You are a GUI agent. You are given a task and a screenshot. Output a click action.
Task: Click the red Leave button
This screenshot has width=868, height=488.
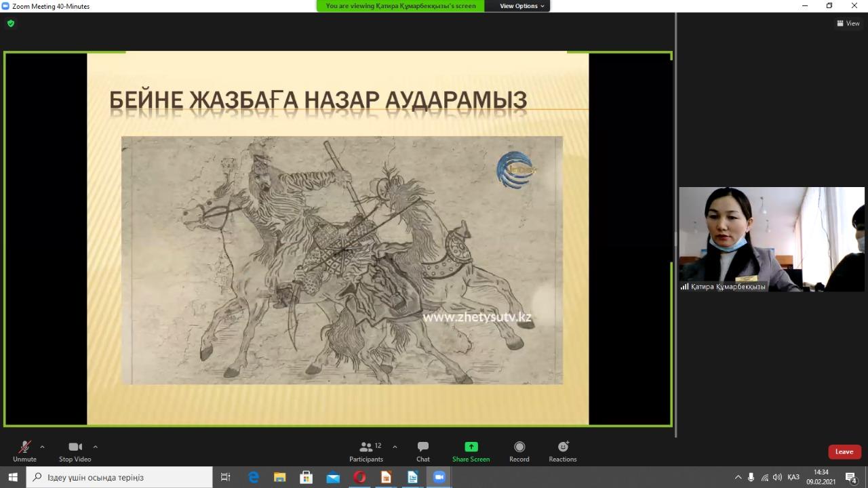coord(844,452)
